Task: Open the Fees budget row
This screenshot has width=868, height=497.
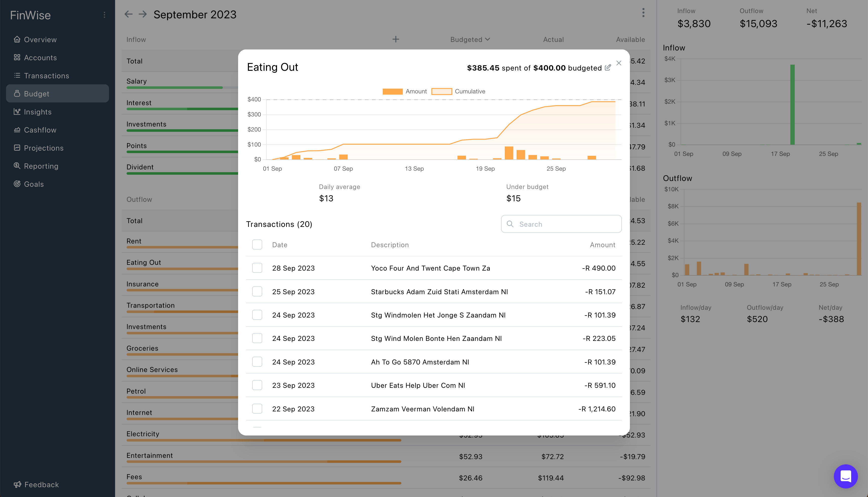Action: 386,478
